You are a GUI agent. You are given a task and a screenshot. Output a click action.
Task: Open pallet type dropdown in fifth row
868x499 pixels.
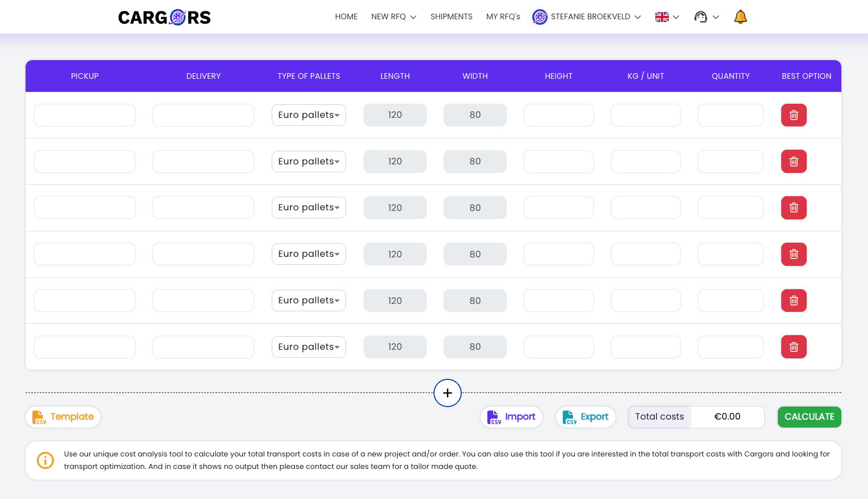click(x=309, y=301)
